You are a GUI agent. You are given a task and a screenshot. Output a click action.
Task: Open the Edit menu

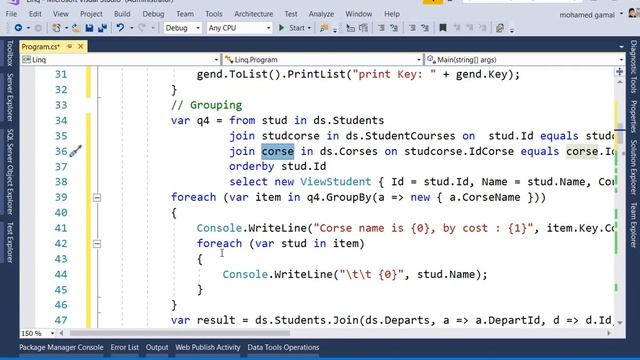coord(35,14)
